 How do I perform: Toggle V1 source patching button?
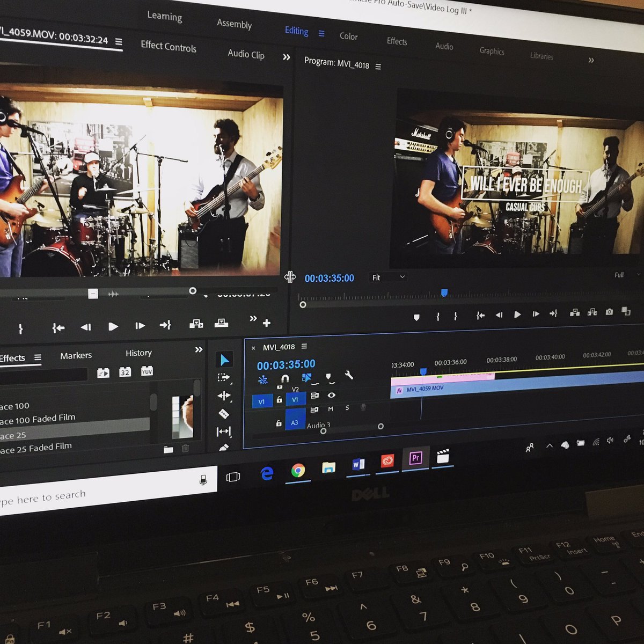tap(262, 401)
